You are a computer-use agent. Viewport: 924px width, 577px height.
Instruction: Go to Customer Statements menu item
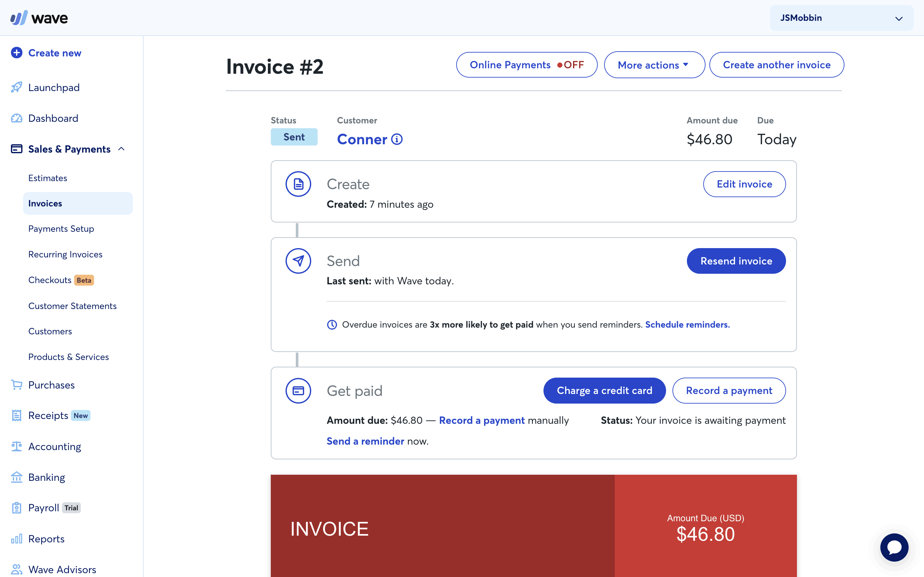click(72, 306)
